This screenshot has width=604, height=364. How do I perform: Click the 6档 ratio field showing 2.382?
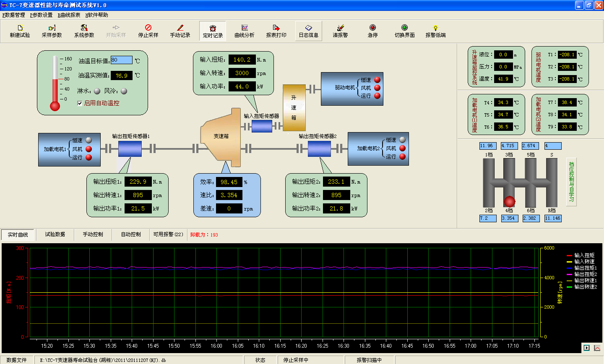point(531,218)
